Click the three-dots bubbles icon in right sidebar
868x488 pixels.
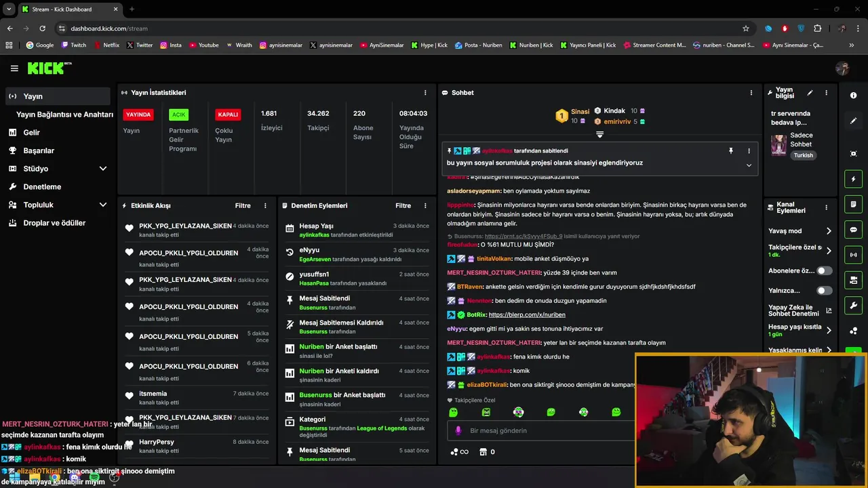pos(853,331)
